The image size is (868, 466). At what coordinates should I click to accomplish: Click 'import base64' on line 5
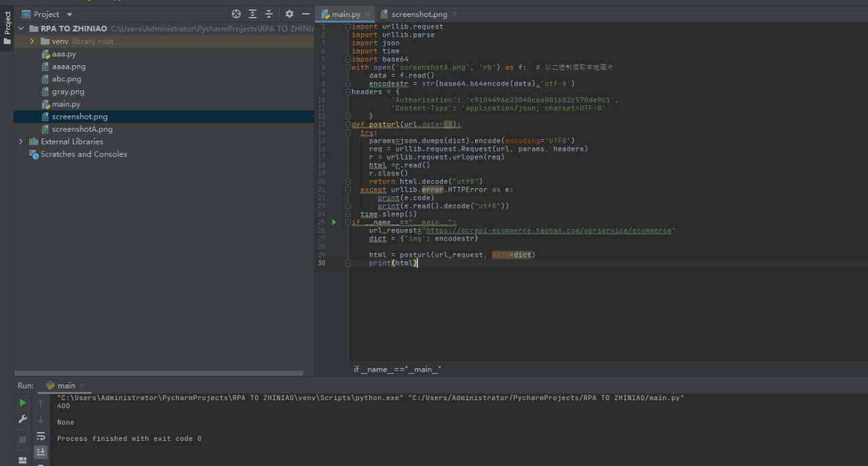pyautogui.click(x=380, y=59)
